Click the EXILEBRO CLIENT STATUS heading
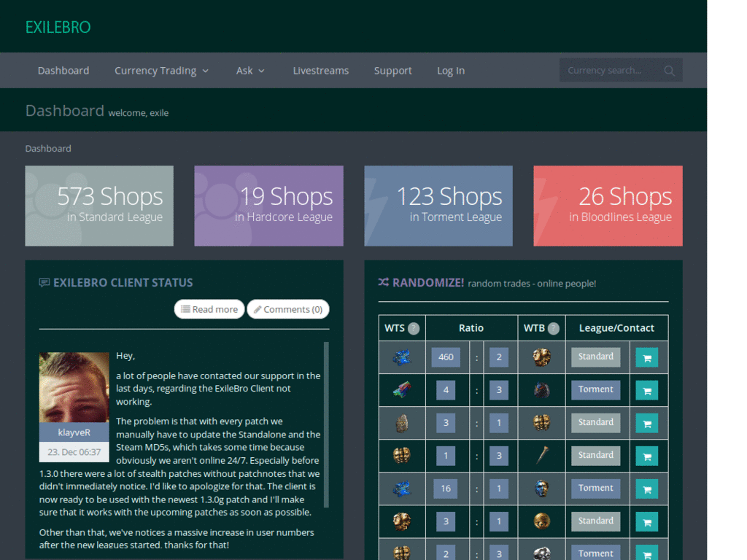The height and width of the screenshot is (560, 747). pyautogui.click(x=123, y=283)
